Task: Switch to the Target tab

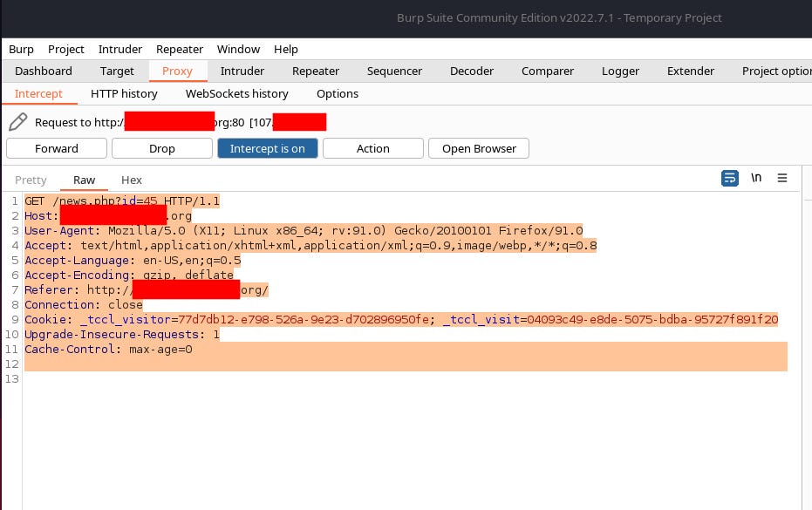Action: tap(117, 71)
